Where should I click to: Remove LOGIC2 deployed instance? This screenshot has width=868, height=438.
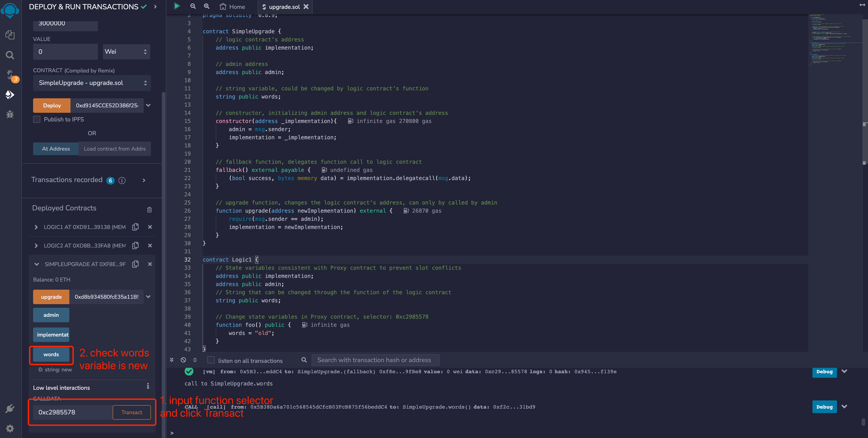(x=150, y=245)
